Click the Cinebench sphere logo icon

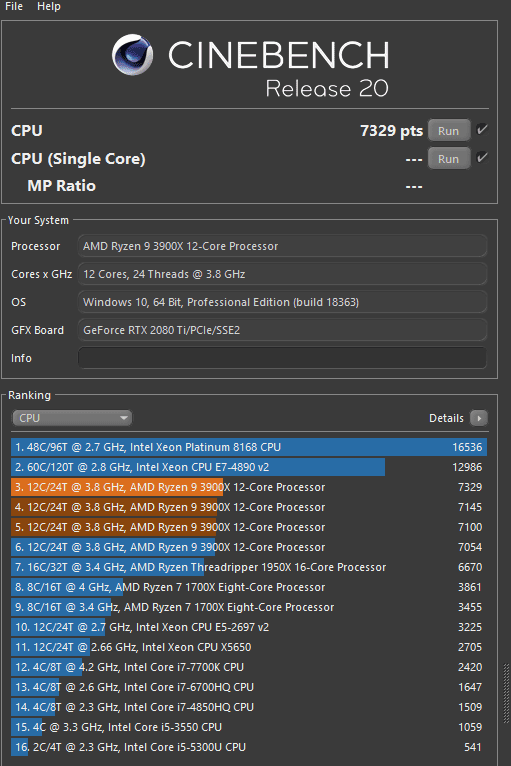click(132, 54)
